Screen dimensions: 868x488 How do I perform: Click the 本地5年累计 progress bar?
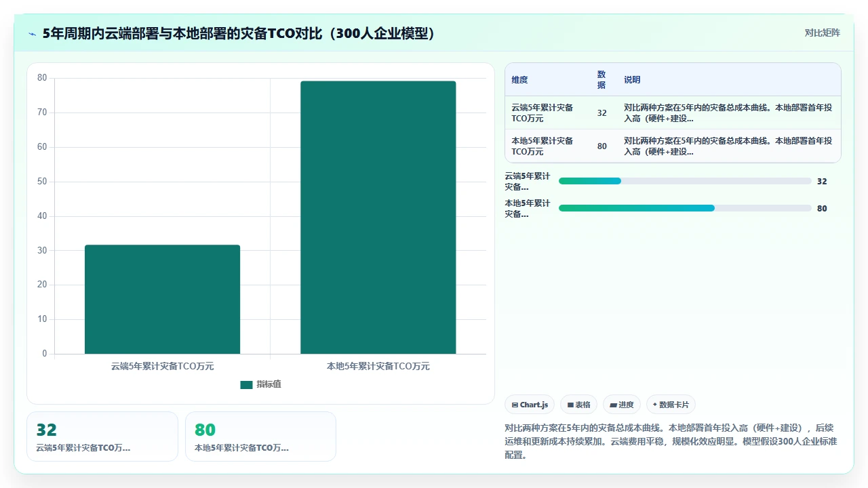(x=685, y=208)
